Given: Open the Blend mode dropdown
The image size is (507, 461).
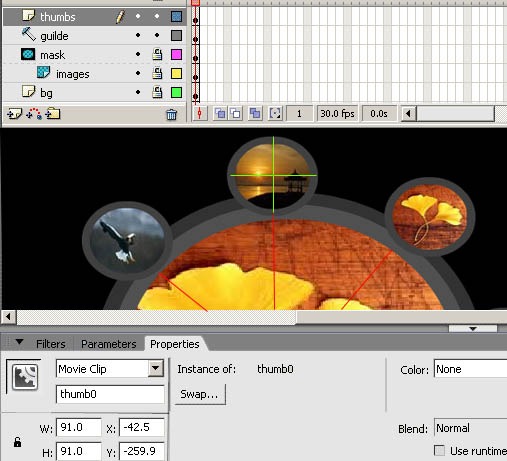Looking at the screenshot, I should click(x=470, y=428).
